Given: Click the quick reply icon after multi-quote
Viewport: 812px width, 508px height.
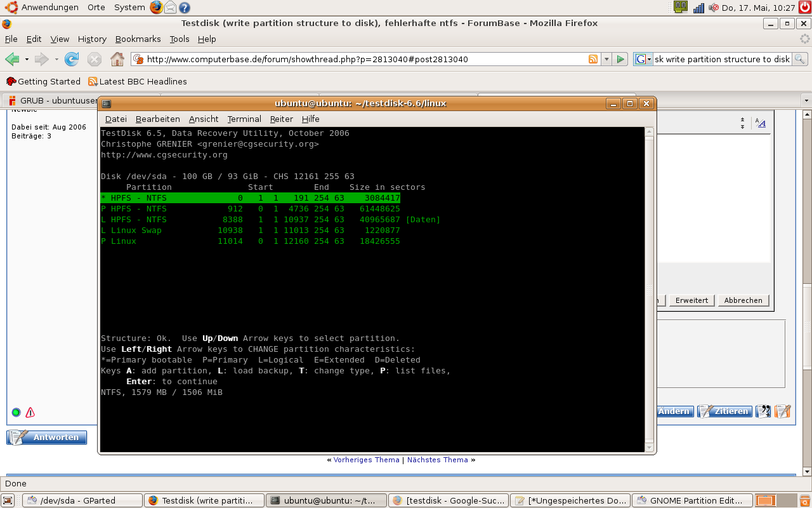Looking at the screenshot, I should 783,411.
